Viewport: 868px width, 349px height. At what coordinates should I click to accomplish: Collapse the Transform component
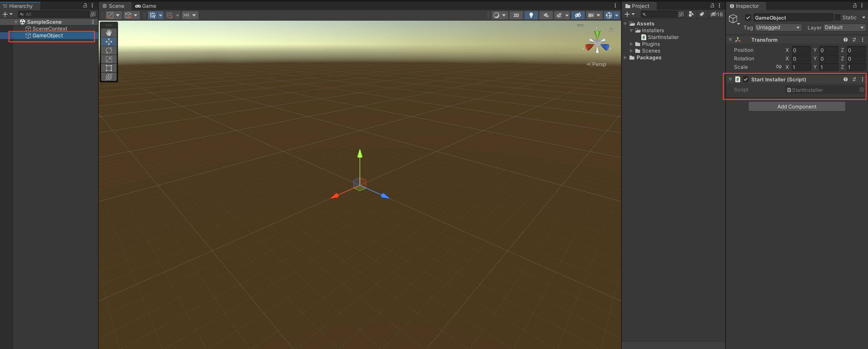click(x=730, y=40)
